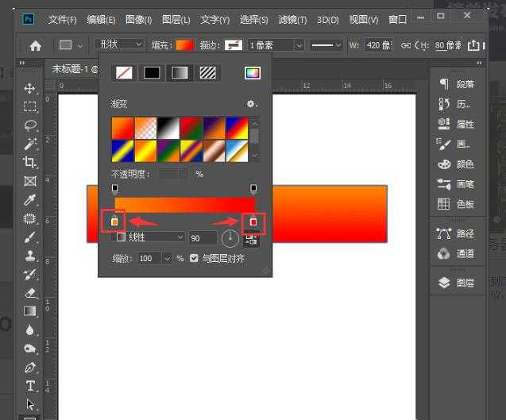
Task: Toggle the align with layer checkbox
Action: (195, 259)
